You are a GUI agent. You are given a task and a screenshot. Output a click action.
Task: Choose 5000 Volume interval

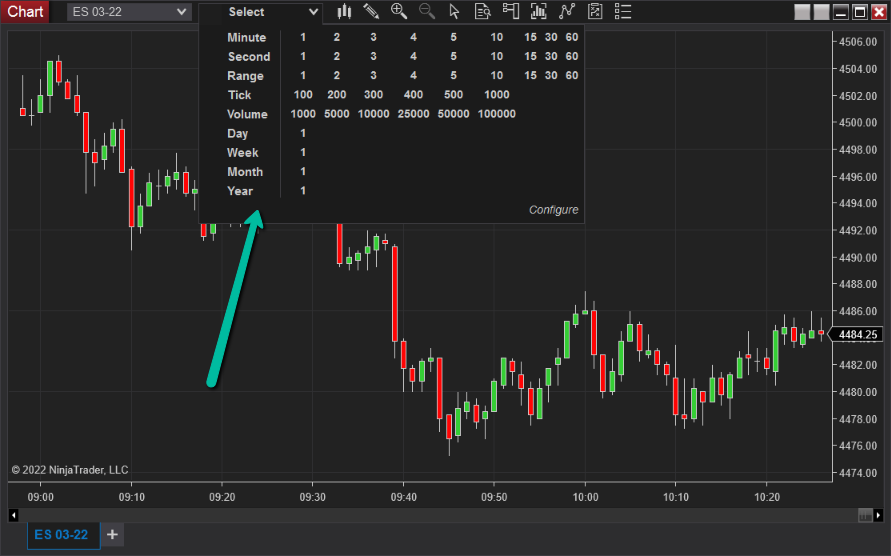click(x=336, y=114)
